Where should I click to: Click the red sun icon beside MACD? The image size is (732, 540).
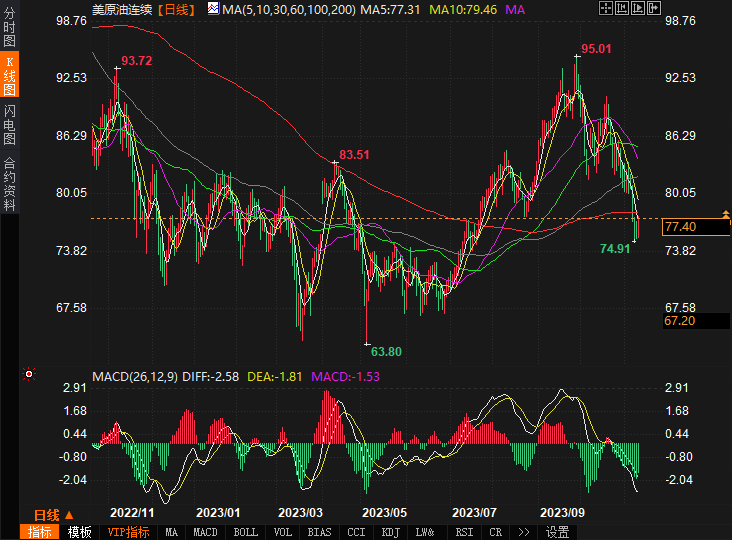click(28, 376)
